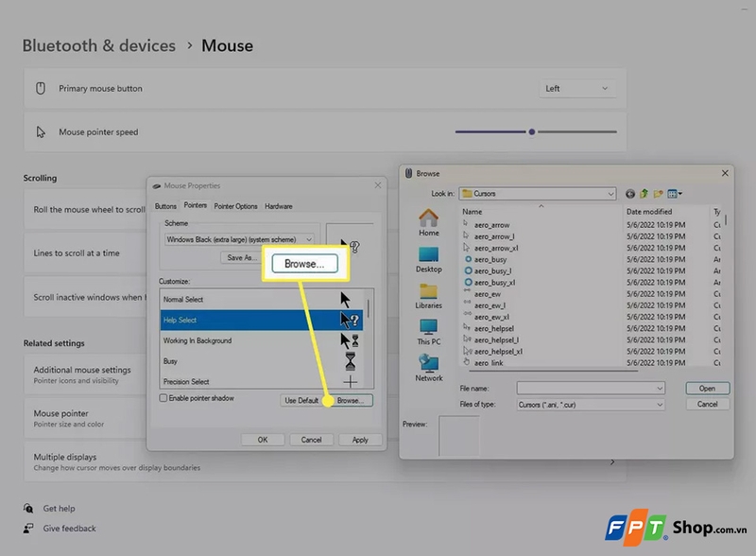Open Primary mouse button Left dropdown
The image size is (756, 556).
[x=577, y=88]
